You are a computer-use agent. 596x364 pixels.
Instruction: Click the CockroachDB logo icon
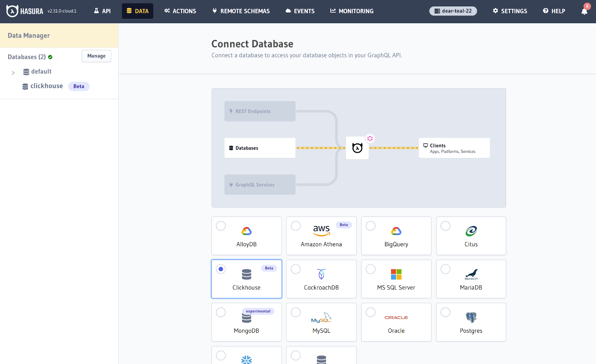(321, 274)
